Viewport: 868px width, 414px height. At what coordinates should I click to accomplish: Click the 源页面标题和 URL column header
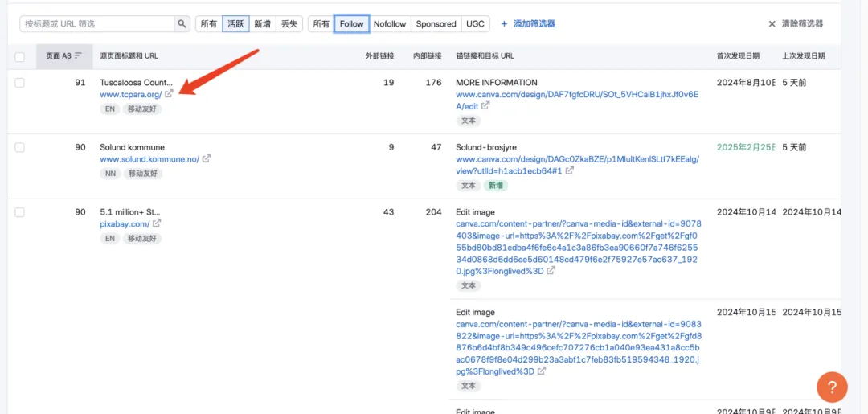tap(129, 56)
